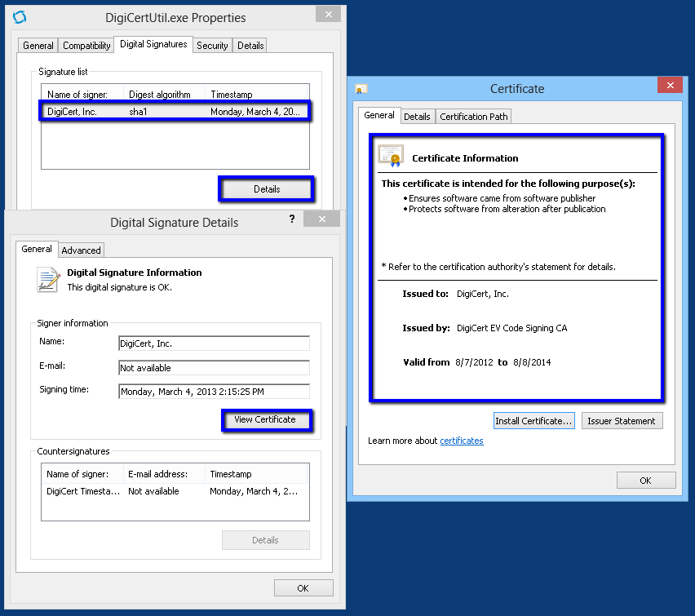Click the 'Issued by: DigiCert EV Code Signing CA' text
695x616 pixels.
[x=485, y=328]
